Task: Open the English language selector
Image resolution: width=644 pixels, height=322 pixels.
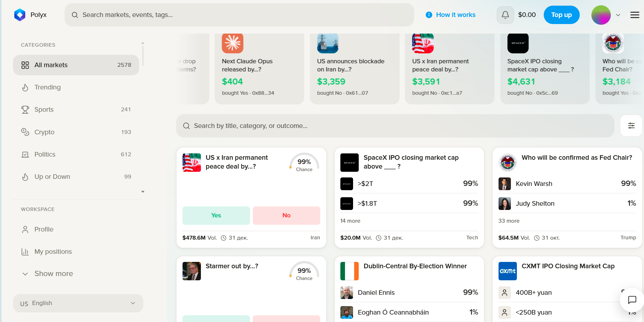Action: pyautogui.click(x=78, y=303)
